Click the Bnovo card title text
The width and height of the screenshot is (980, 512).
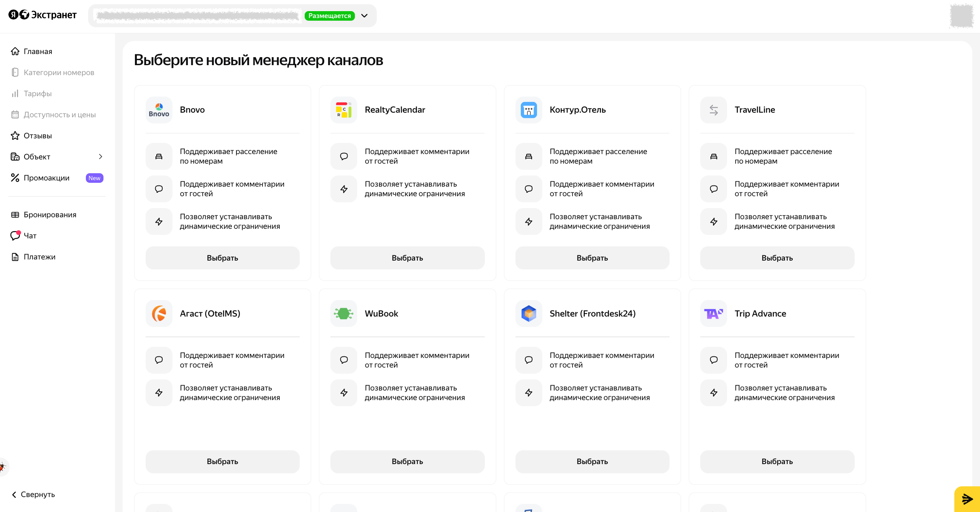(x=192, y=110)
